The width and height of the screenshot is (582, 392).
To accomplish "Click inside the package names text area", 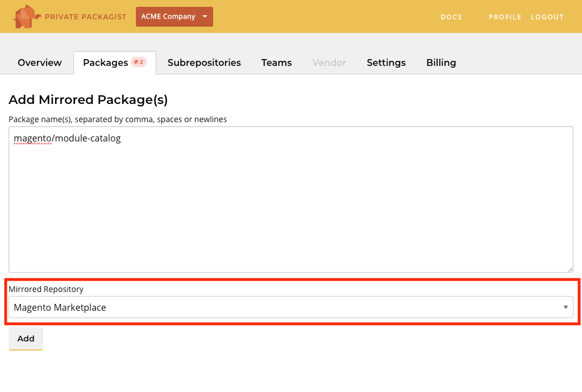I will point(291,199).
